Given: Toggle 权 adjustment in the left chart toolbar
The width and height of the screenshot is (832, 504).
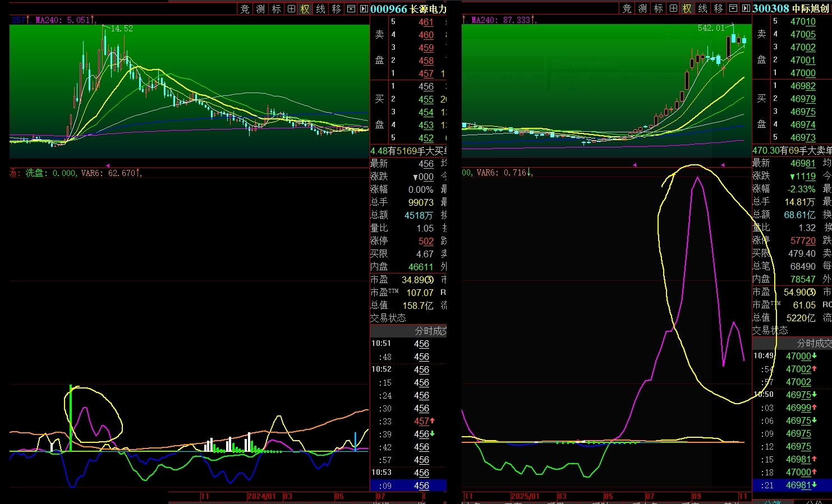Looking at the screenshot, I should pyautogui.click(x=305, y=9).
